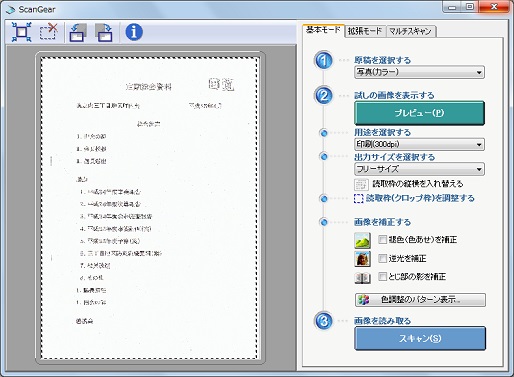The width and height of the screenshot is (514, 377).
Task: Select the 基本モード tab
Action: (x=323, y=30)
